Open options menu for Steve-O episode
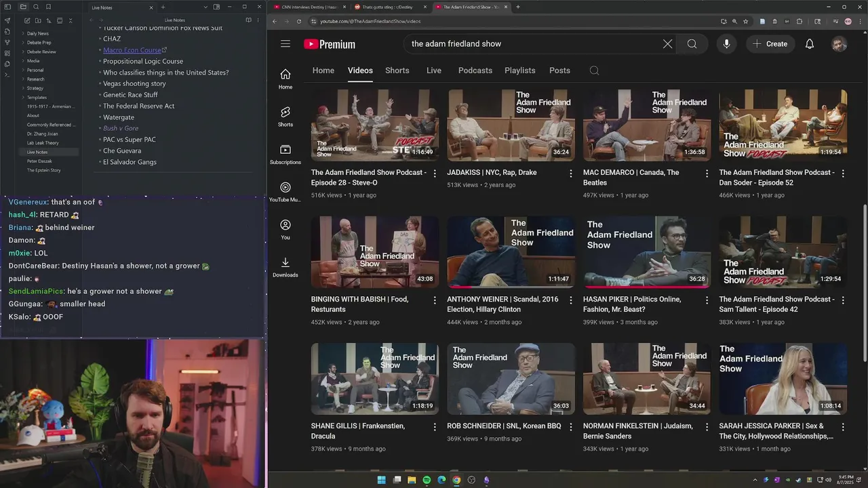The height and width of the screenshot is (488, 868). [435, 174]
